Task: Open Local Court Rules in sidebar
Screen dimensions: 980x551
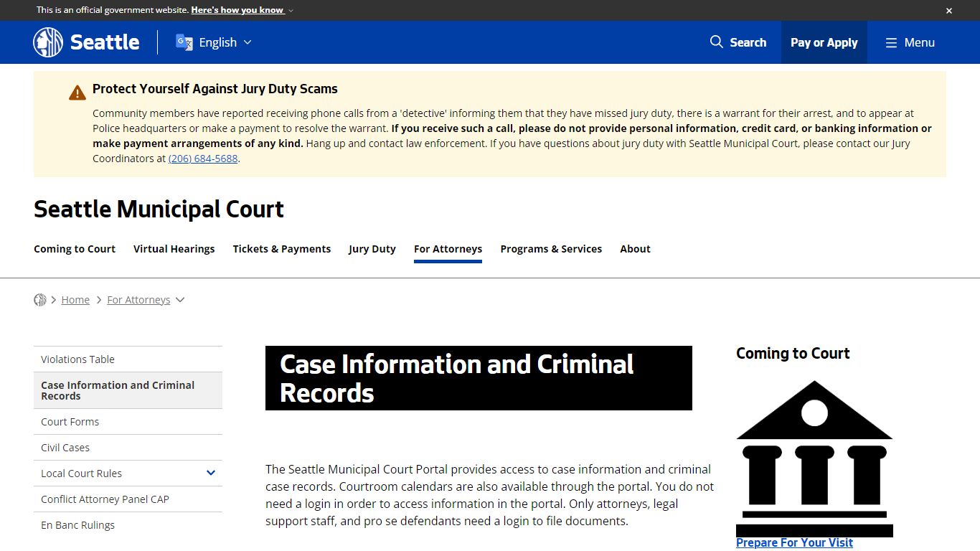Action: tap(81, 474)
